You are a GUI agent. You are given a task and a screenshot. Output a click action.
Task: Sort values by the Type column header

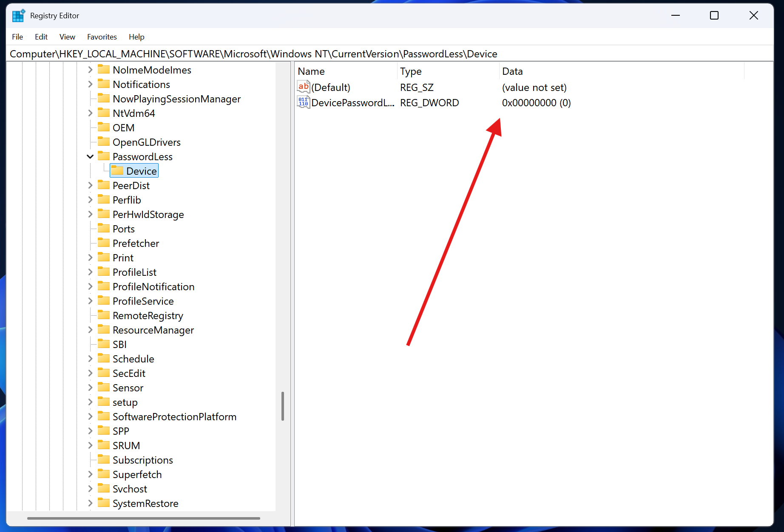[x=448, y=71]
